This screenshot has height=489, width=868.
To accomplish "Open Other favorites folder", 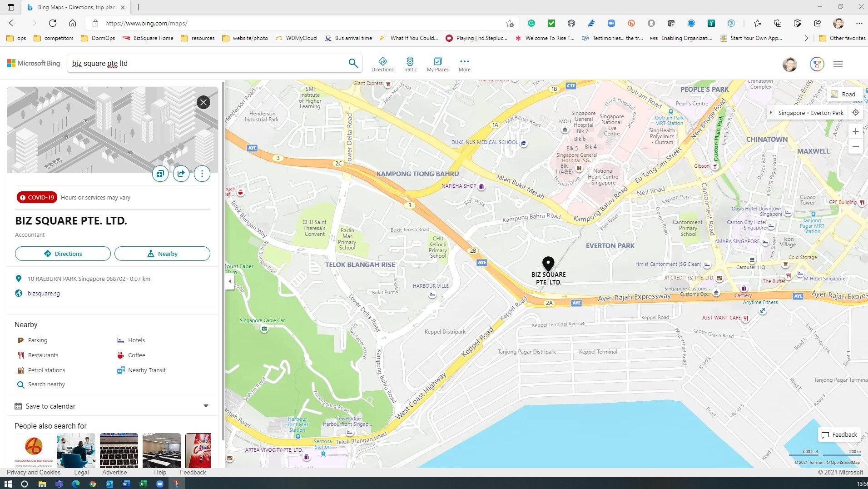I will pyautogui.click(x=842, y=38).
